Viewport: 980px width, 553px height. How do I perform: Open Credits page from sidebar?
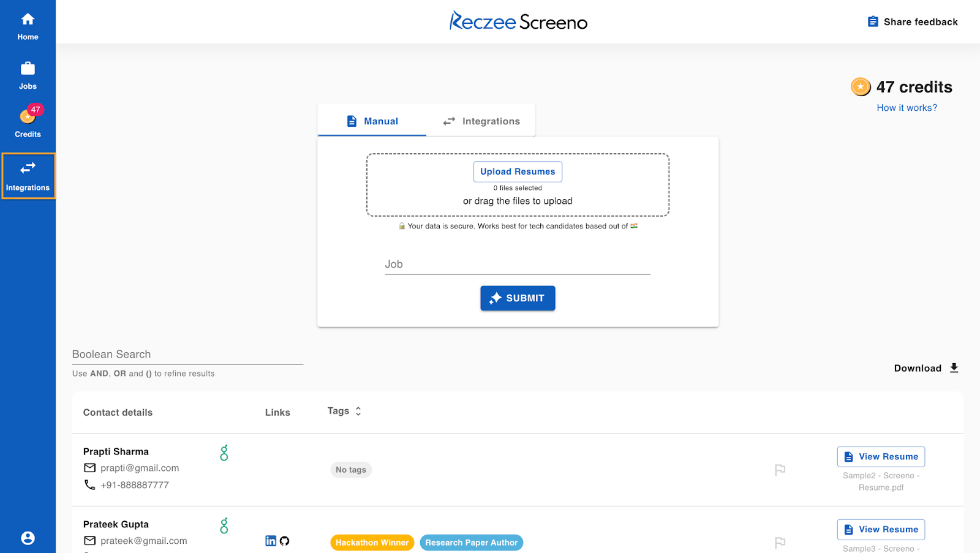click(x=28, y=121)
